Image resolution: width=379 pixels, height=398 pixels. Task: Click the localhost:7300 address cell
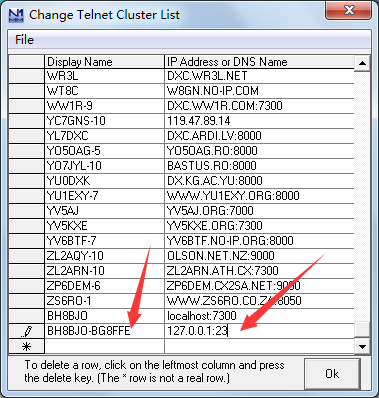click(259, 316)
